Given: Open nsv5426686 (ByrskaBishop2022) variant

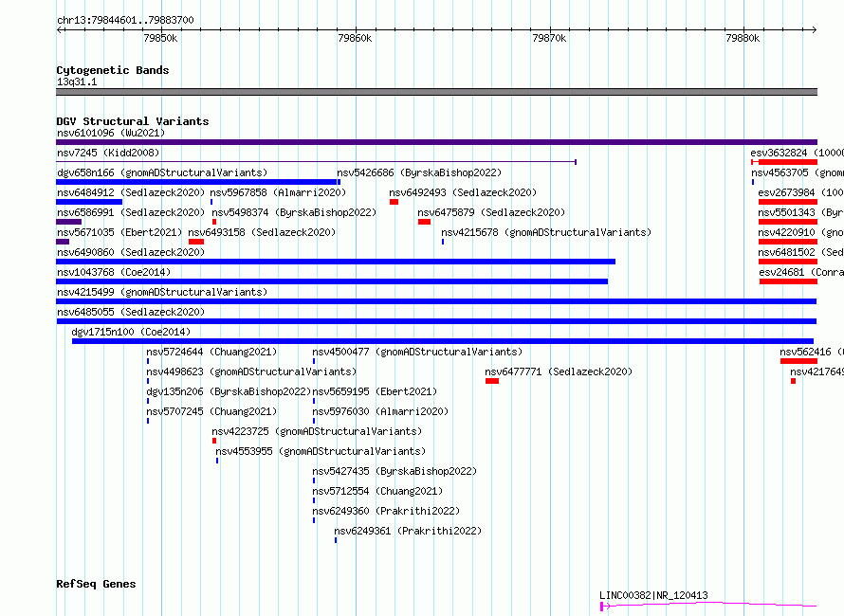Looking at the screenshot, I should coord(419,172).
